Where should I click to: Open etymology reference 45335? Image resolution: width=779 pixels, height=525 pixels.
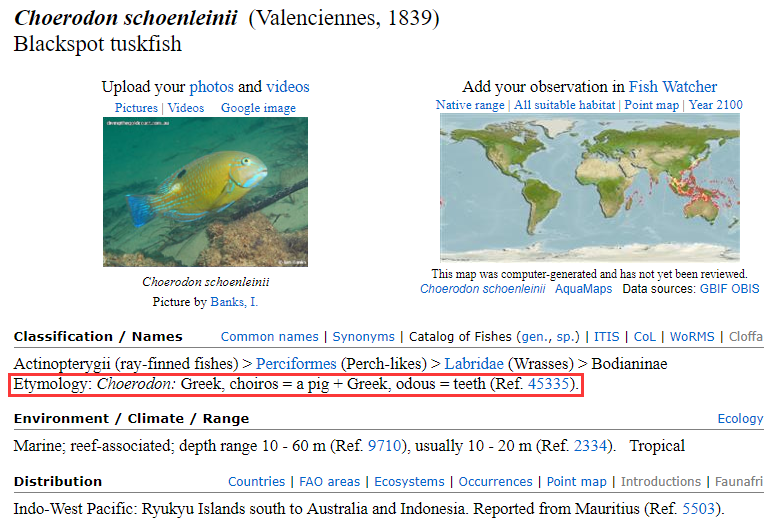[x=548, y=384]
